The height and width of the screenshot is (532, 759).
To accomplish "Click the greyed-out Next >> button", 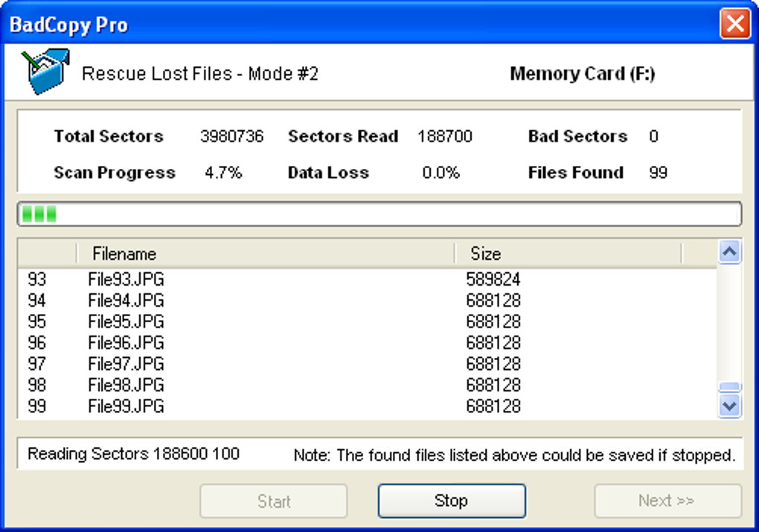I will (668, 501).
